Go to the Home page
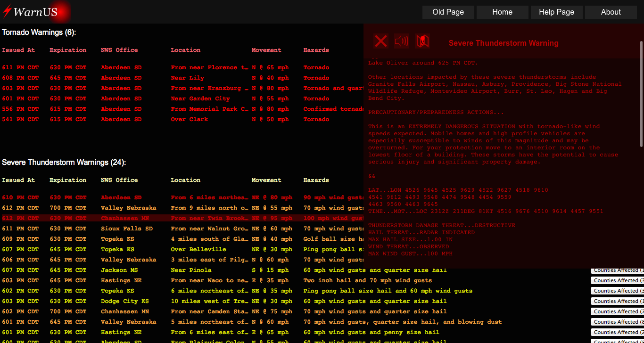The image size is (644, 343). [x=503, y=12]
